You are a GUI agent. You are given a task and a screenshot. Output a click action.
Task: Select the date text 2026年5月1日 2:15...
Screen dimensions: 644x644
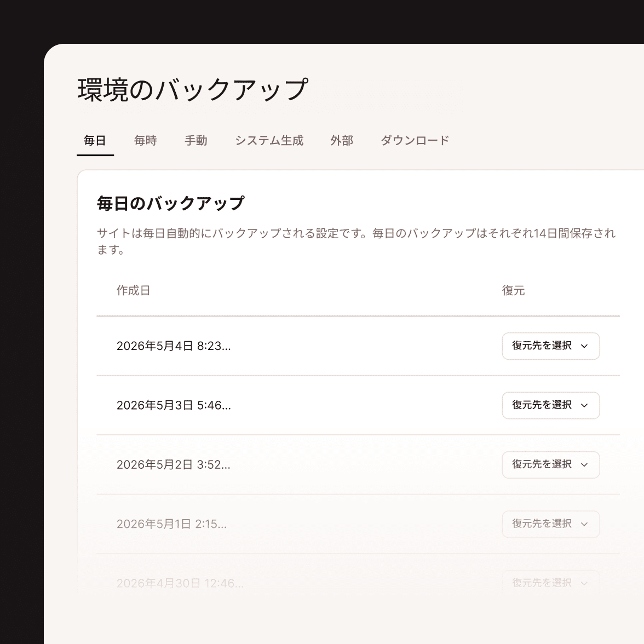pos(172,524)
